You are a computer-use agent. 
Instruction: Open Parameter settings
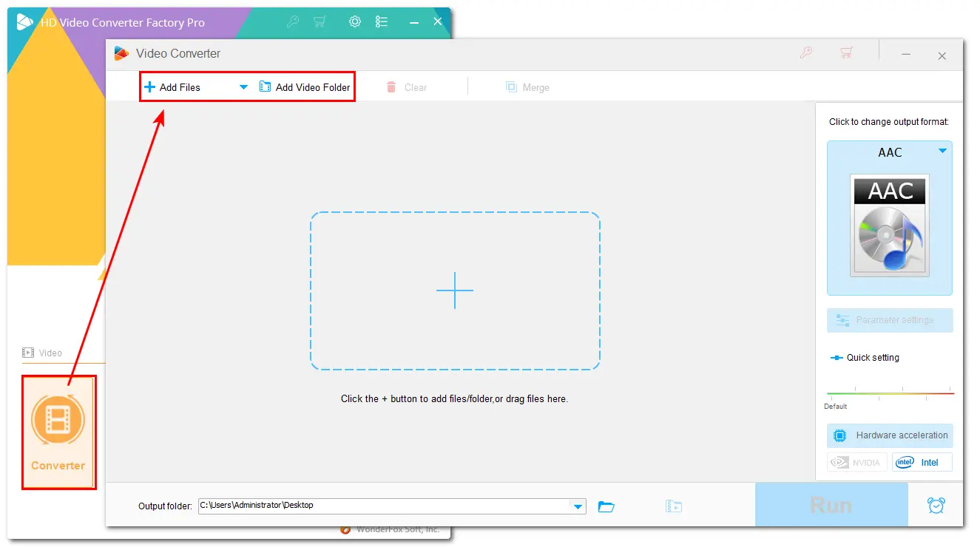tap(890, 320)
